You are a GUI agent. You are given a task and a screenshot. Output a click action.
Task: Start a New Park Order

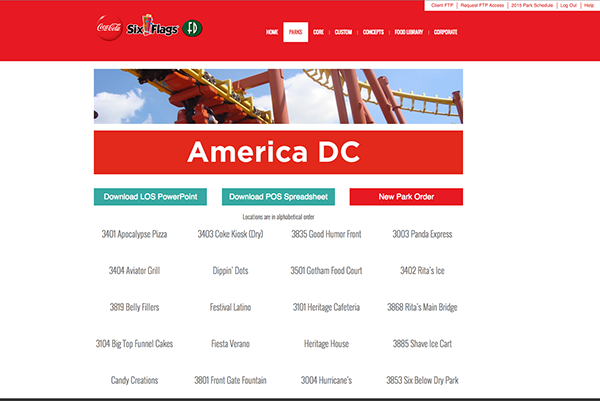pyautogui.click(x=406, y=197)
